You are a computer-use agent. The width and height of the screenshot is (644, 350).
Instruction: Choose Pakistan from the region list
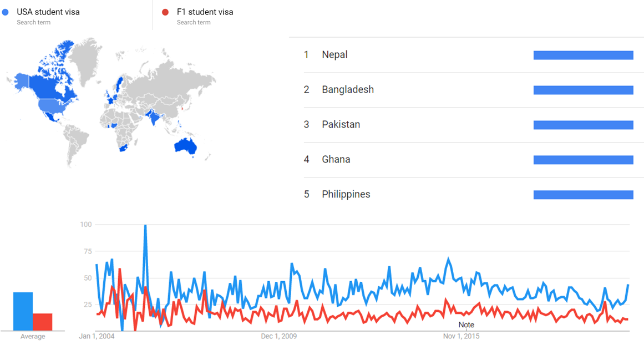341,125
